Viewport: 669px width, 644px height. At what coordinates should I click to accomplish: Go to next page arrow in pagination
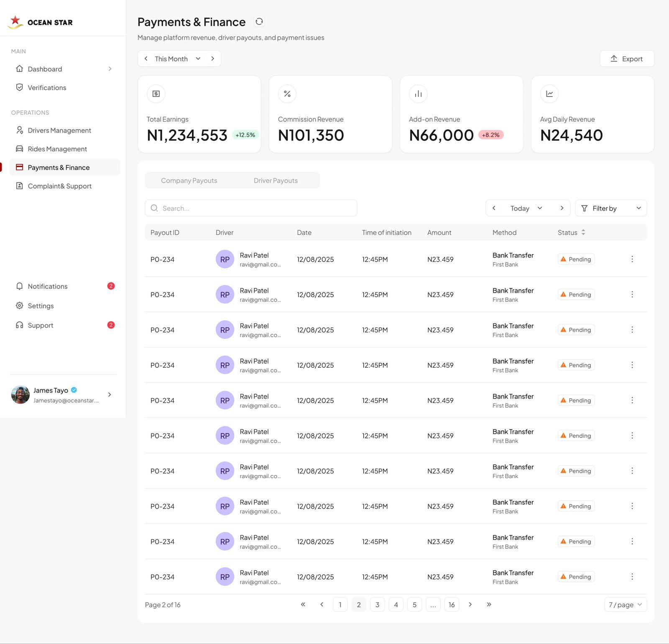(470, 604)
